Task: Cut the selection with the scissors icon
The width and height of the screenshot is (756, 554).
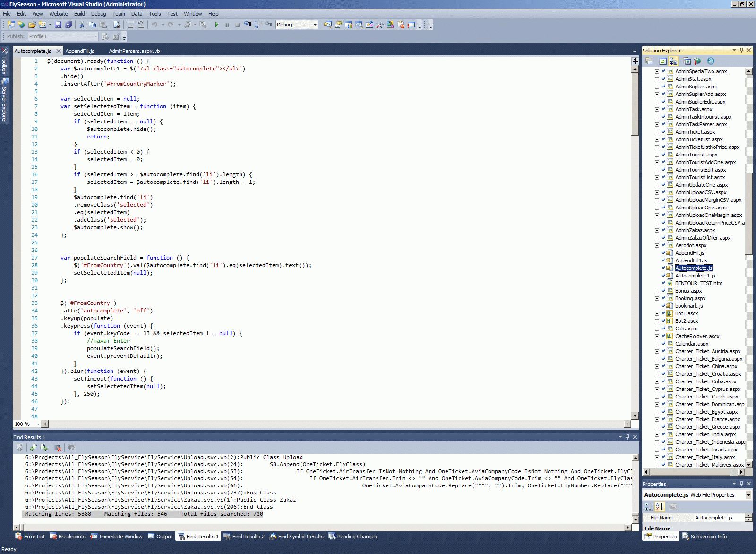Action: click(82, 25)
